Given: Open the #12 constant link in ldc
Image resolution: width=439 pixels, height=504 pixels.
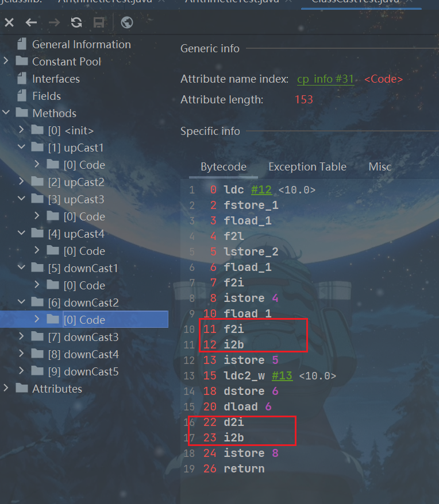Looking at the screenshot, I should coord(261,190).
